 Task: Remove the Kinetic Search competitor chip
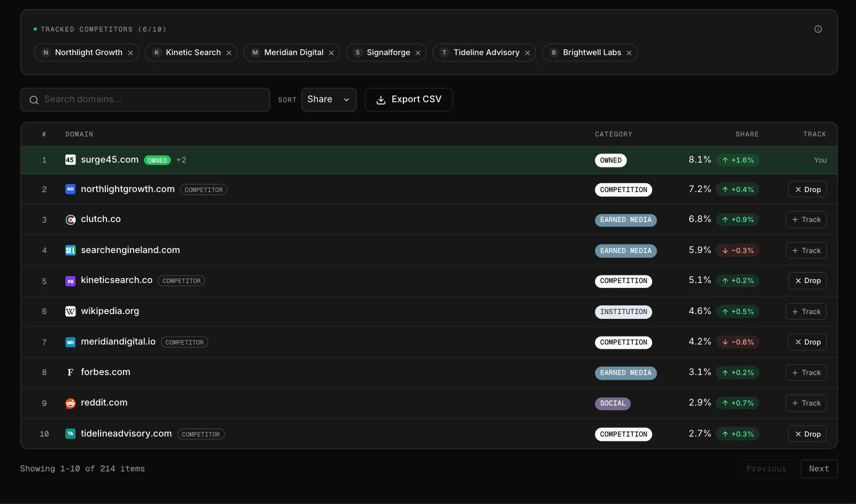[x=229, y=53]
